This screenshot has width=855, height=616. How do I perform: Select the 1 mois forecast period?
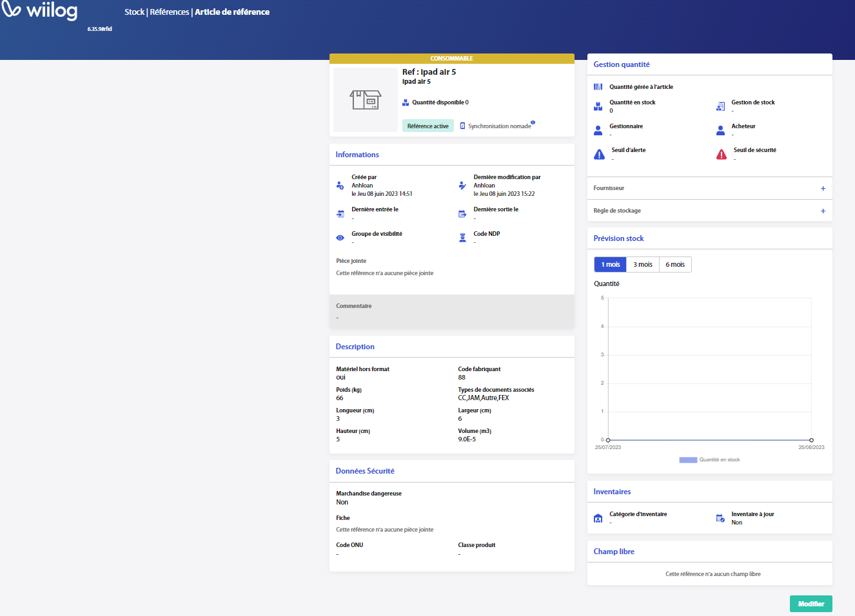pyautogui.click(x=610, y=265)
